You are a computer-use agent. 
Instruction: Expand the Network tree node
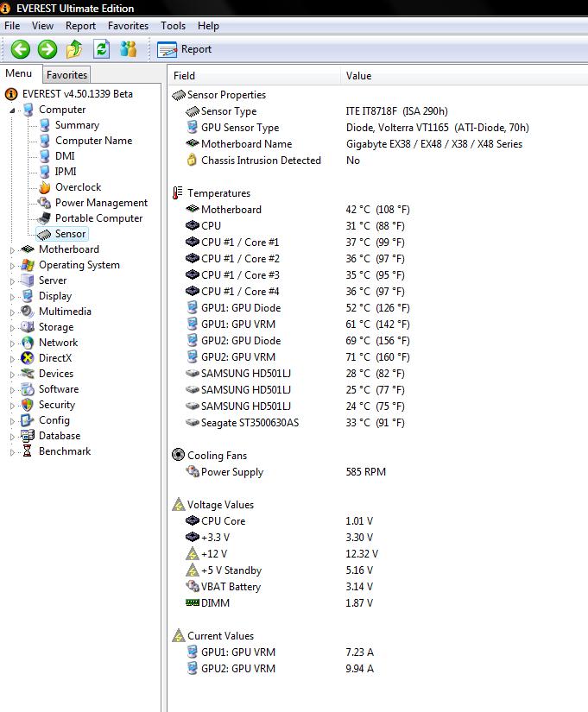[x=12, y=343]
